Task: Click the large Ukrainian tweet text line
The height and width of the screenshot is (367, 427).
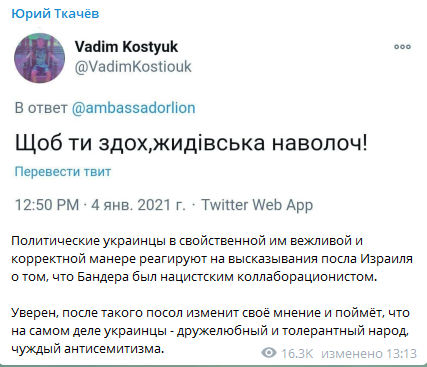Action: [x=191, y=143]
